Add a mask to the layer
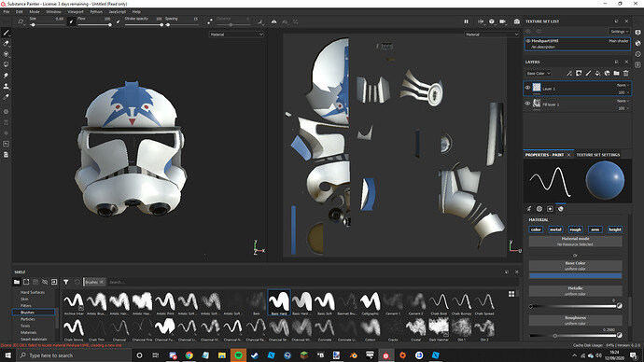 coord(579,73)
